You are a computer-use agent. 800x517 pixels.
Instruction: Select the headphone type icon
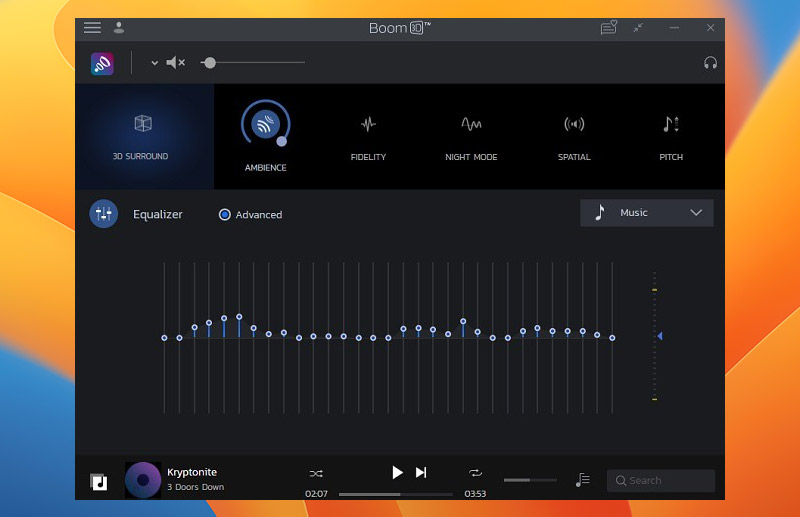(710, 63)
